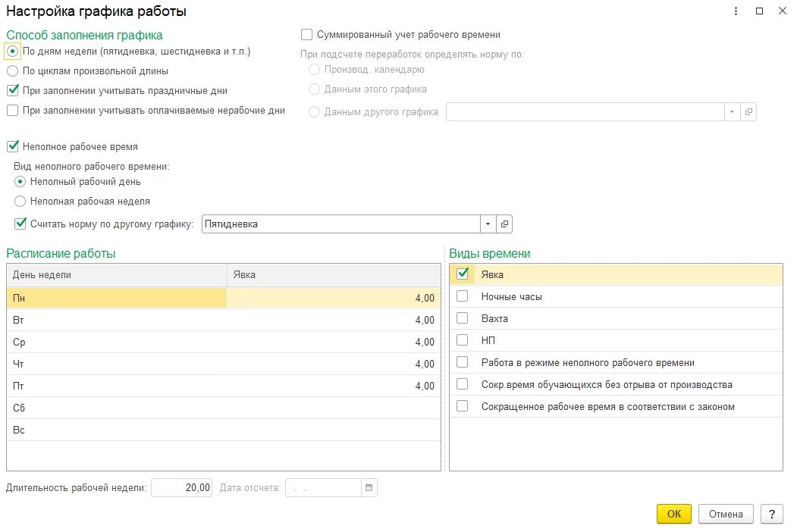Maximize the schedule settings window

[759, 11]
